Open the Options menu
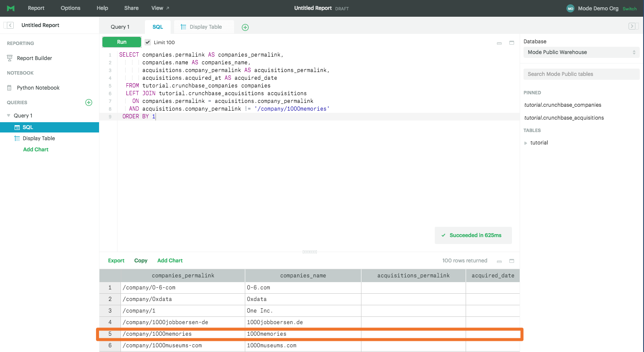 click(70, 8)
